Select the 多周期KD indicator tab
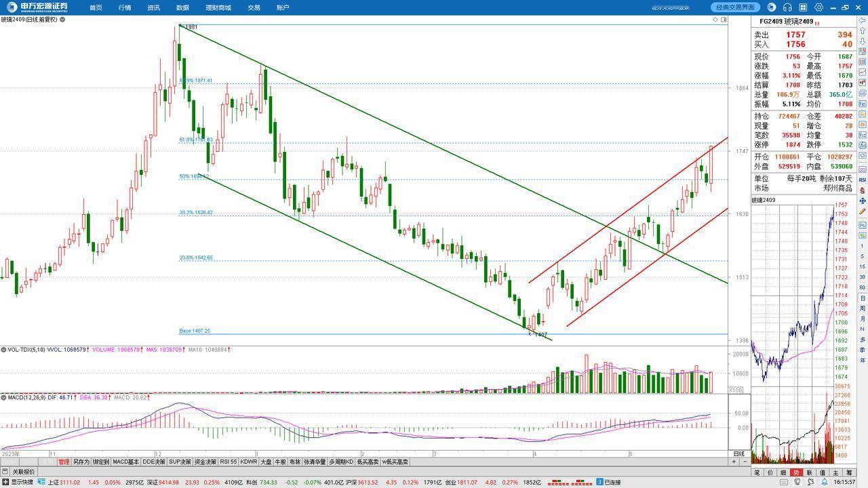 pyautogui.click(x=341, y=462)
